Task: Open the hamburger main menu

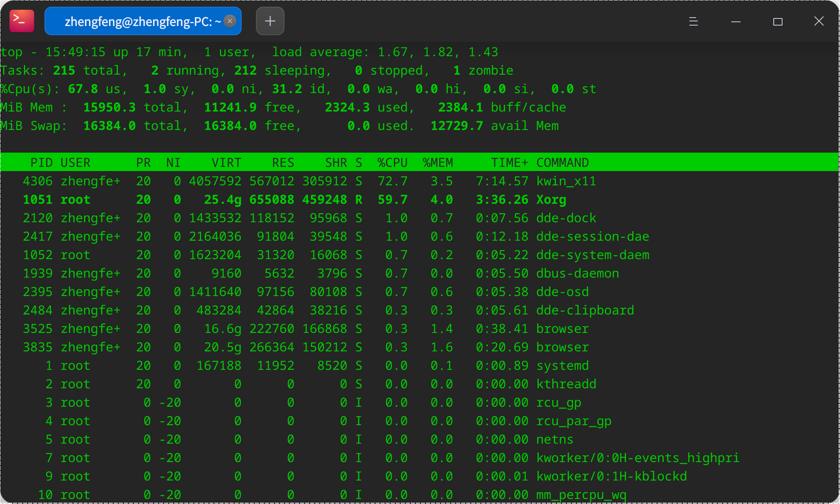Action: pos(693,21)
